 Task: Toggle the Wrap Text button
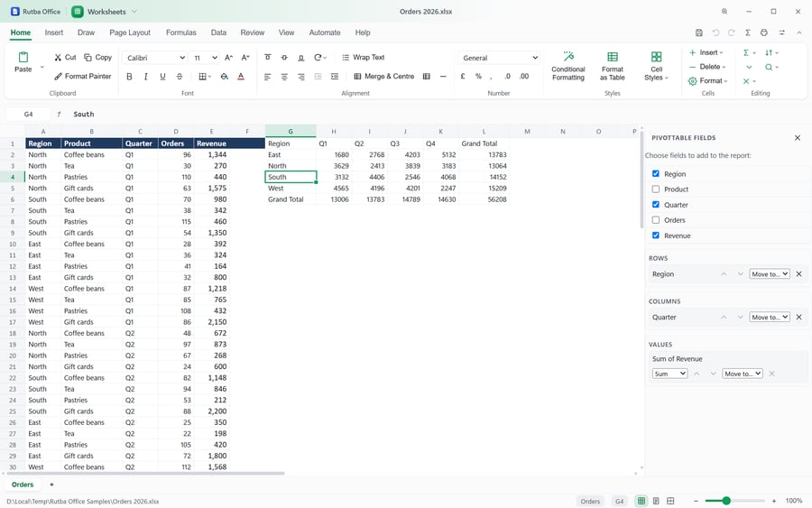point(363,58)
